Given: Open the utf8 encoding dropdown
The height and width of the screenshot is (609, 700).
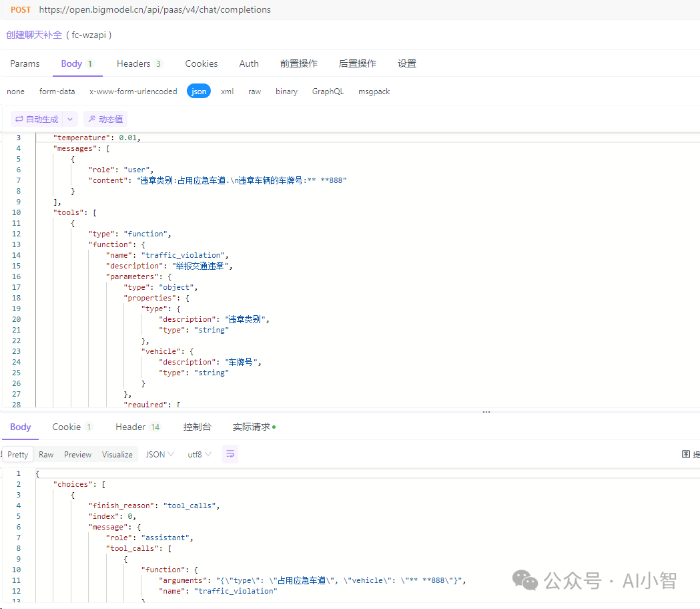Looking at the screenshot, I should 199,454.
